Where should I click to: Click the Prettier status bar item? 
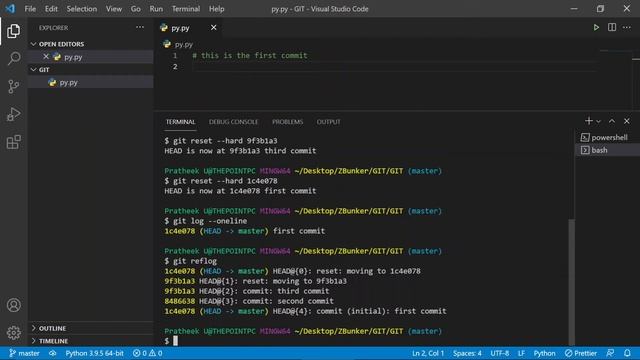[581, 353]
